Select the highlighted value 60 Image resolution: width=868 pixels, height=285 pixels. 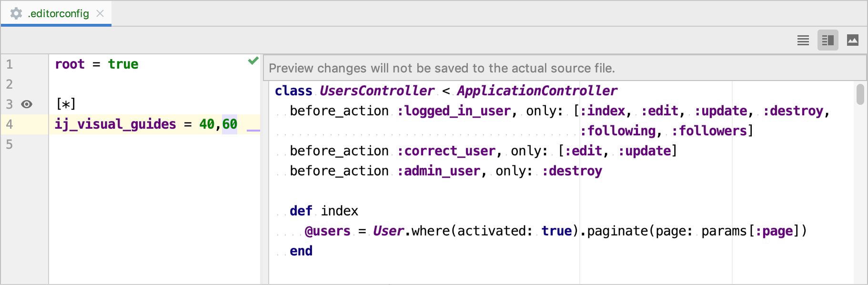pyautogui.click(x=230, y=124)
